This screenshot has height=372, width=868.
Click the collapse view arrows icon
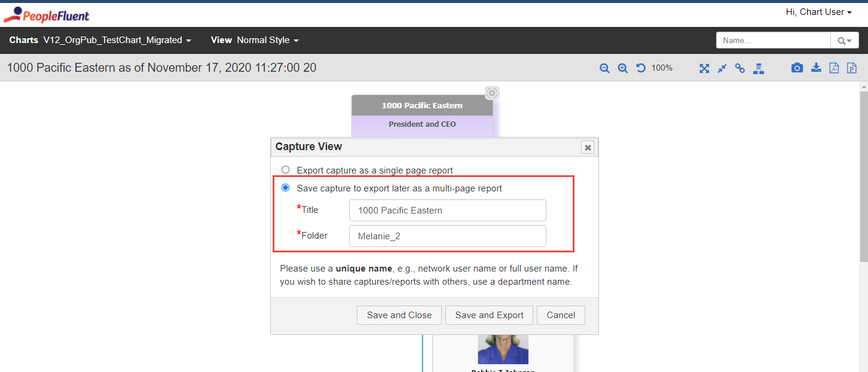tap(722, 68)
